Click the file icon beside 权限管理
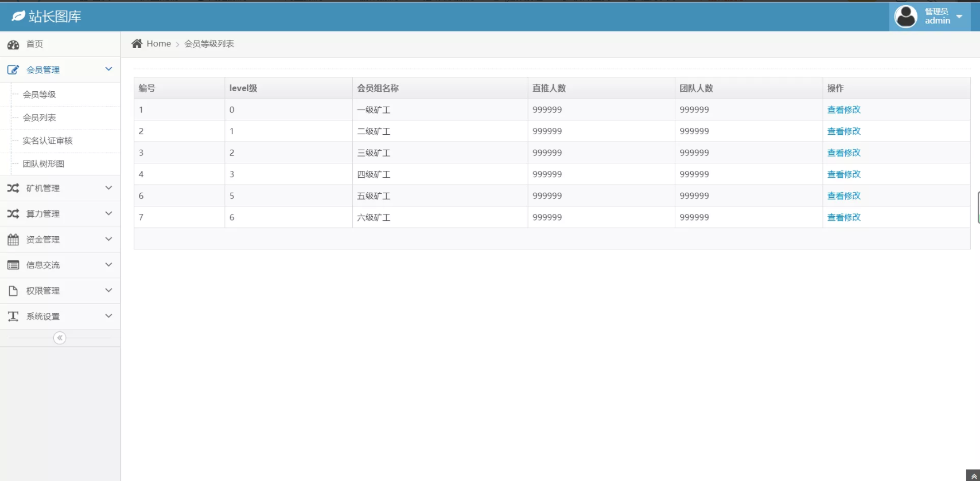Viewport: 980px width, 481px height. coord(13,291)
